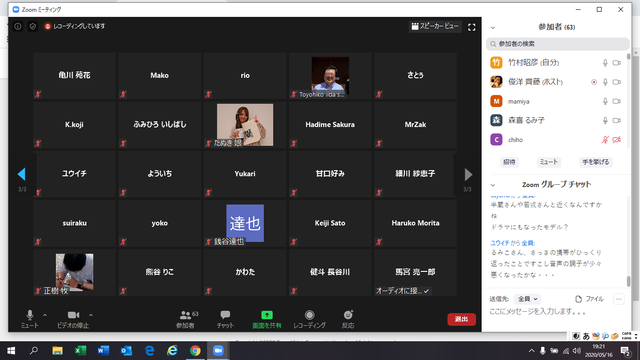Collapse the Participants (参加者) panel chevron

493,28
